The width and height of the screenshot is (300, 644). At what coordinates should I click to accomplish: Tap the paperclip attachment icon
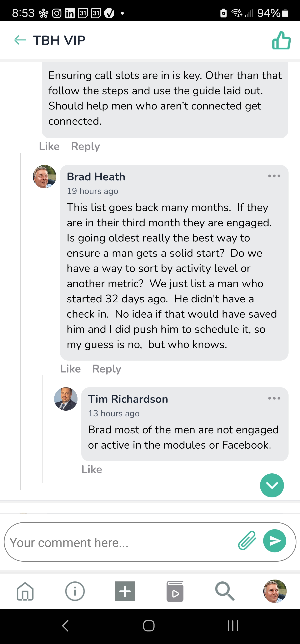[247, 541]
